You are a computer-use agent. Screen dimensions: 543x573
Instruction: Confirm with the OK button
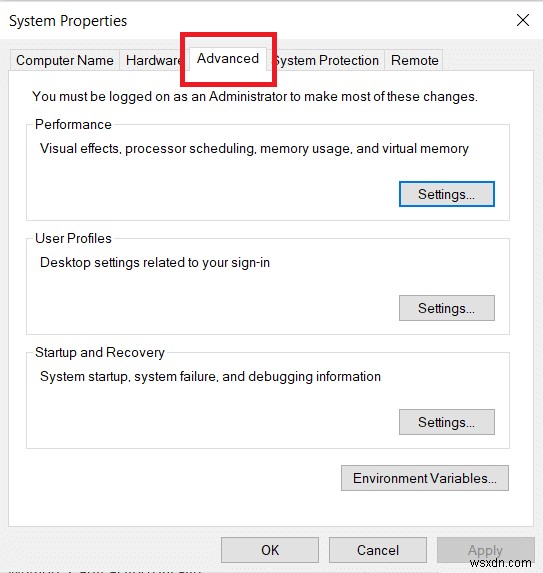[270, 550]
